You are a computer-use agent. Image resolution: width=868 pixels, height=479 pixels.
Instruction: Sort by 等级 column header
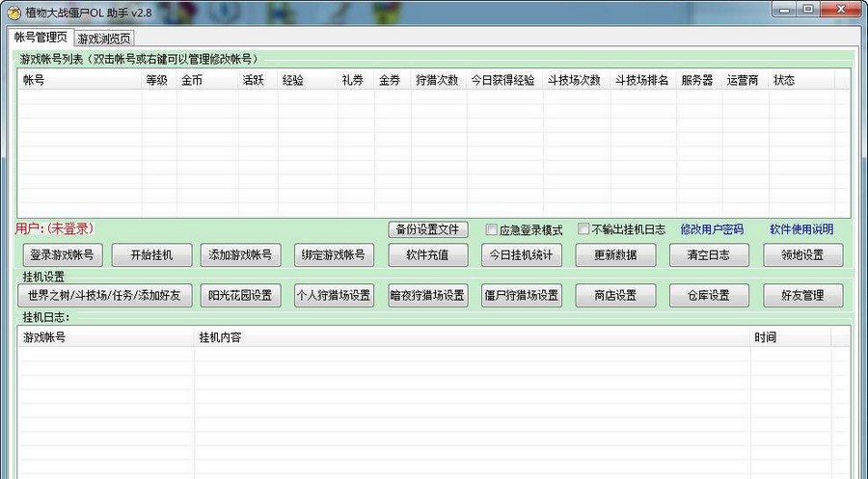[x=159, y=80]
